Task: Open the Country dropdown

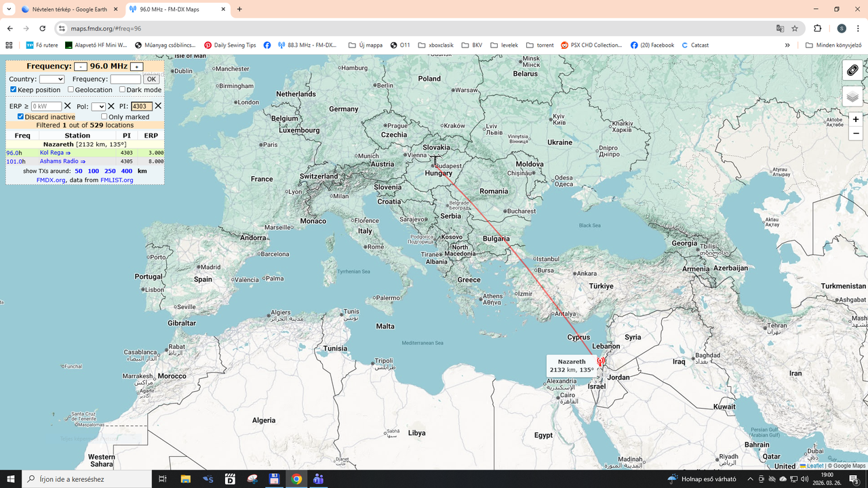Action: [x=52, y=79]
